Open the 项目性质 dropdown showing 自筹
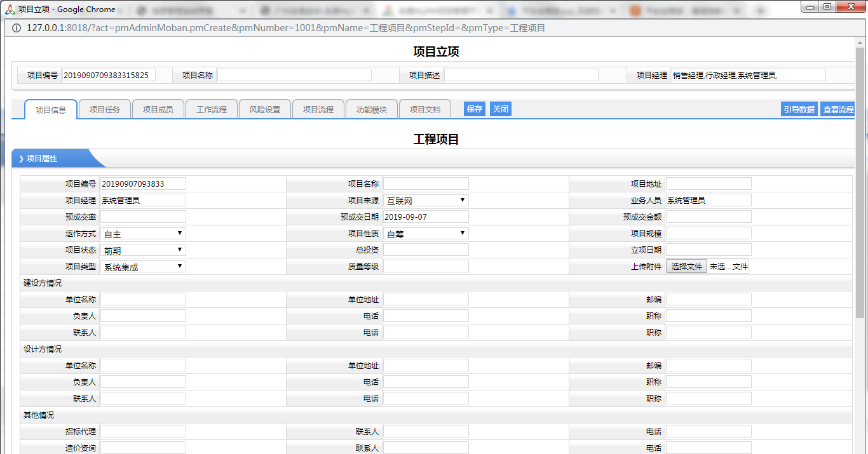Viewport: 868px width, 454px height. point(426,234)
